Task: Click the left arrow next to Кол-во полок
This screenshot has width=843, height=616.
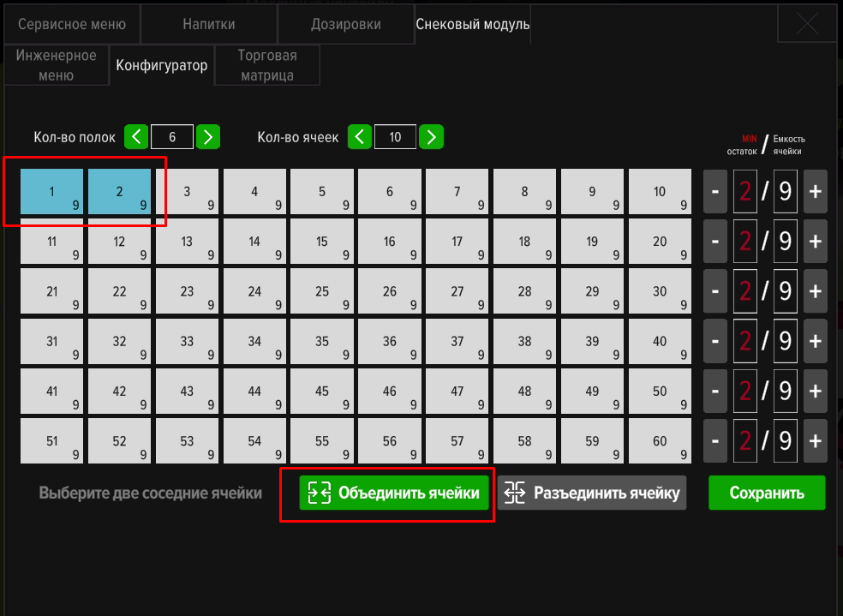Action: tap(136, 136)
